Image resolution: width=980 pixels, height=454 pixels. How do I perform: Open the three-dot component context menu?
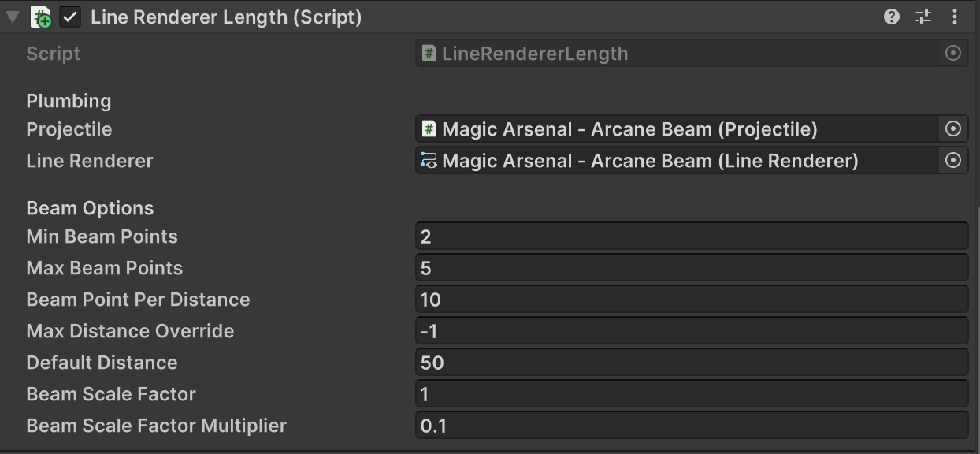pos(955,17)
